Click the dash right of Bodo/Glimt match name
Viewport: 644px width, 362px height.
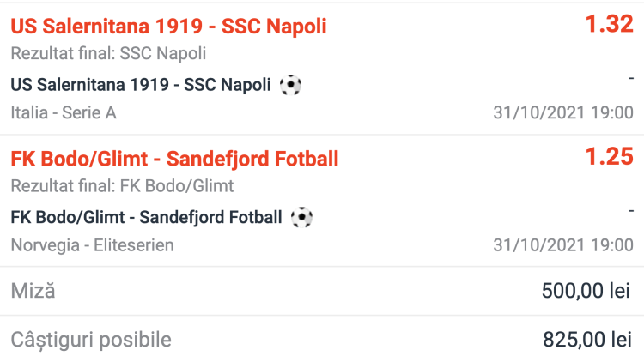[630, 209]
